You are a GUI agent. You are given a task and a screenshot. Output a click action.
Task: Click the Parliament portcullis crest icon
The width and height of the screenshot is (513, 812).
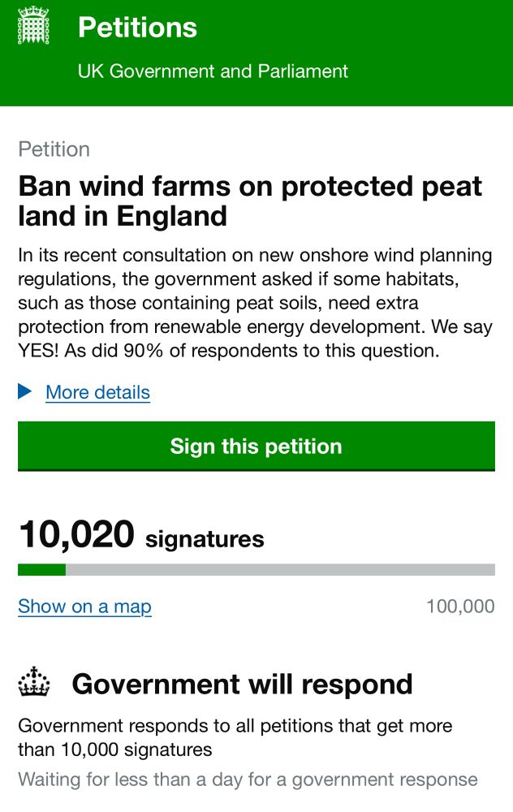point(33,25)
